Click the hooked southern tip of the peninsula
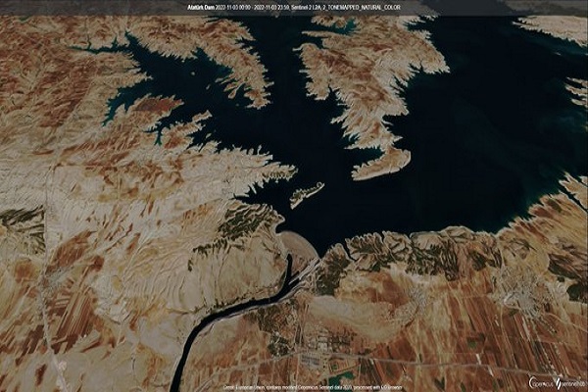The image size is (588, 392). [382, 165]
